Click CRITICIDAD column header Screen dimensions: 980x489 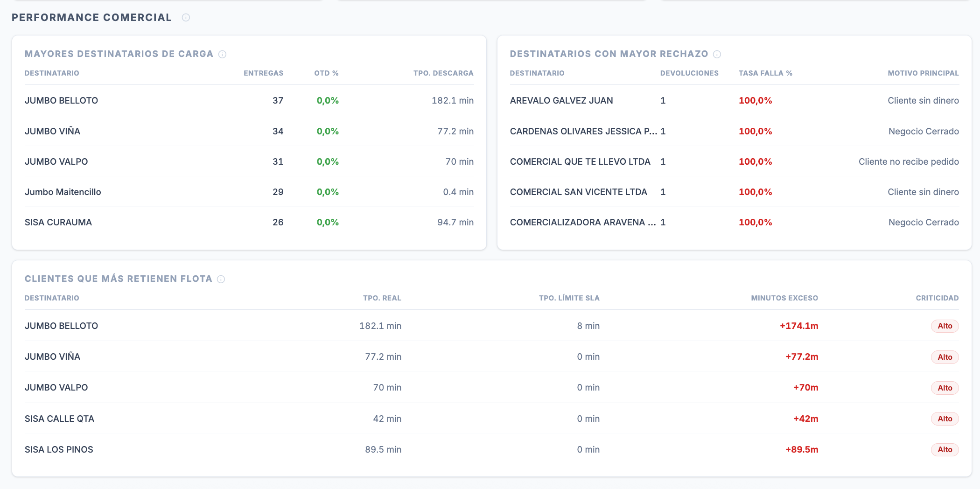point(937,298)
